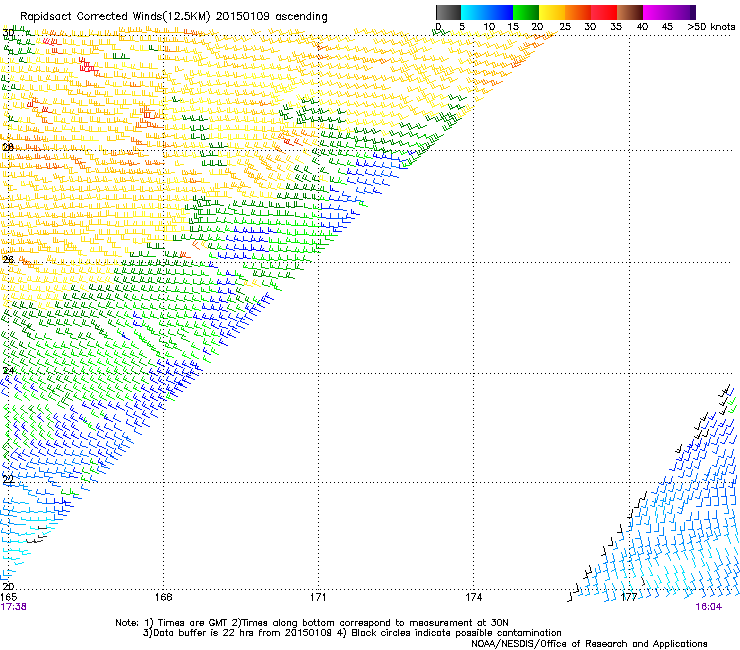Click the yellow 20-25 knots color swatch

(x=552, y=12)
